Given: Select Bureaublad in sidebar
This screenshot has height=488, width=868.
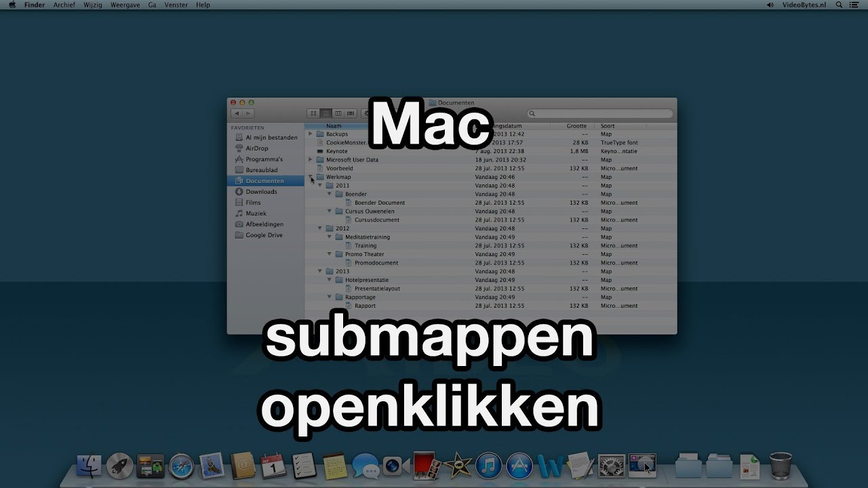Looking at the screenshot, I should click(266, 170).
